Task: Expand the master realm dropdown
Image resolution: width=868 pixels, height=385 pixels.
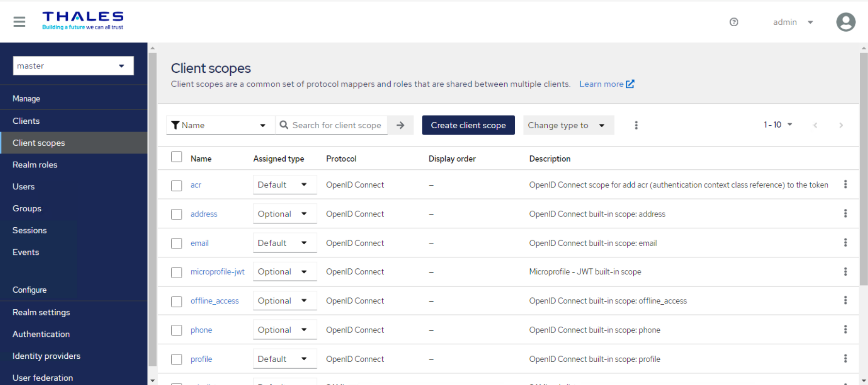Action: point(73,66)
